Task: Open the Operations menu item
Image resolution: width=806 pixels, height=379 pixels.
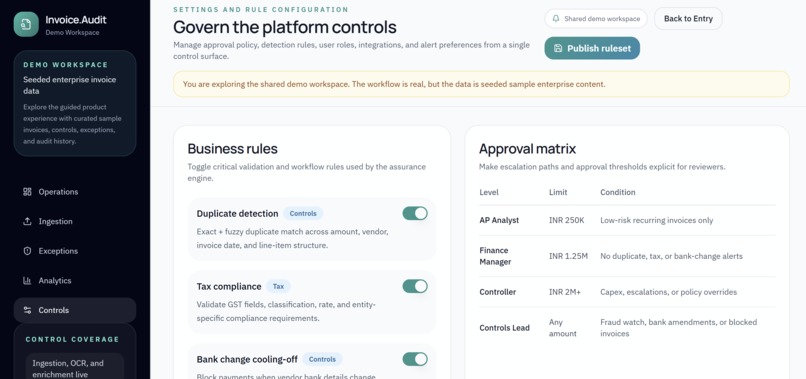Action: pos(75,192)
